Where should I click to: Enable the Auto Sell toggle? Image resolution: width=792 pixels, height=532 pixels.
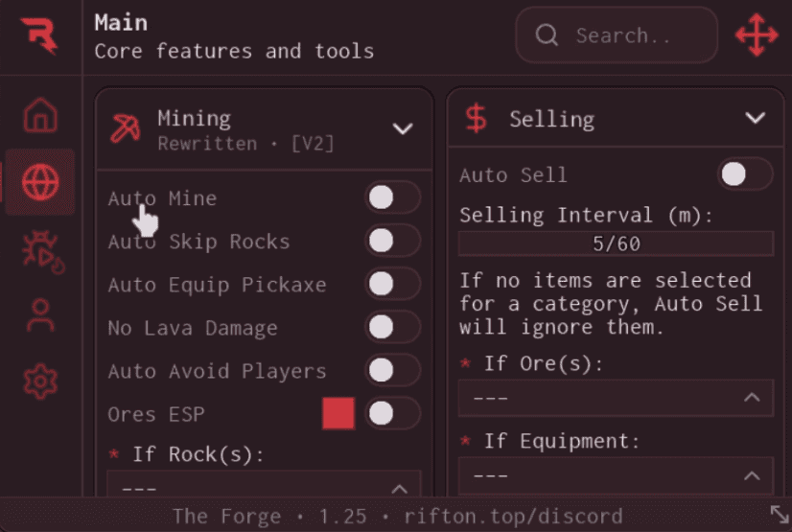pos(745,174)
